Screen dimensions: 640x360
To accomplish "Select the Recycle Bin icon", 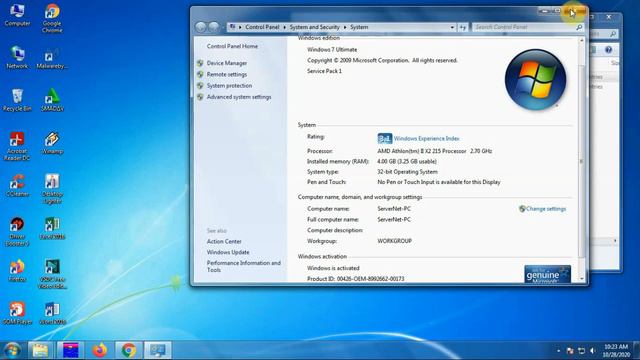I will 17,100.
